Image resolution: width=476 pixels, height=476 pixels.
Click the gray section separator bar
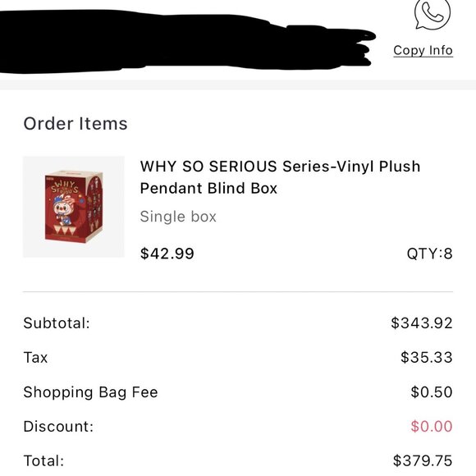(x=238, y=85)
